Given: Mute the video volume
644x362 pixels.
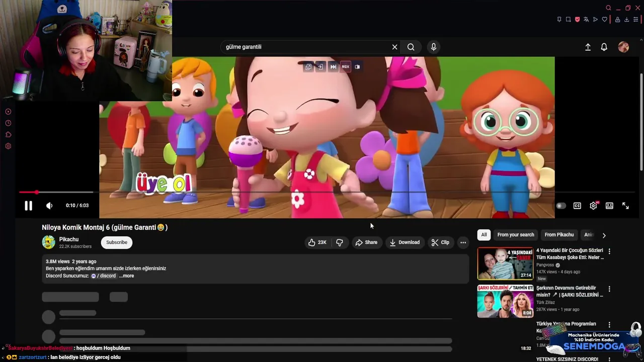Looking at the screenshot, I should (49, 206).
